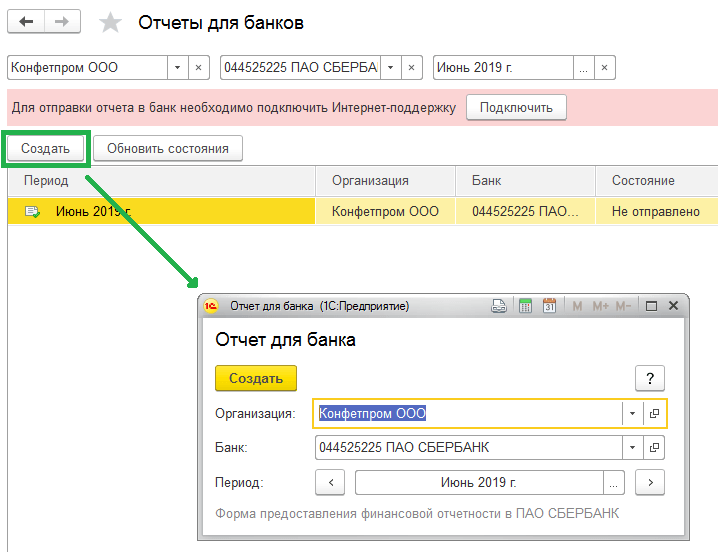Image resolution: width=718 pixels, height=552 pixels.
Task: Click the Подключить button
Action: 516,107
